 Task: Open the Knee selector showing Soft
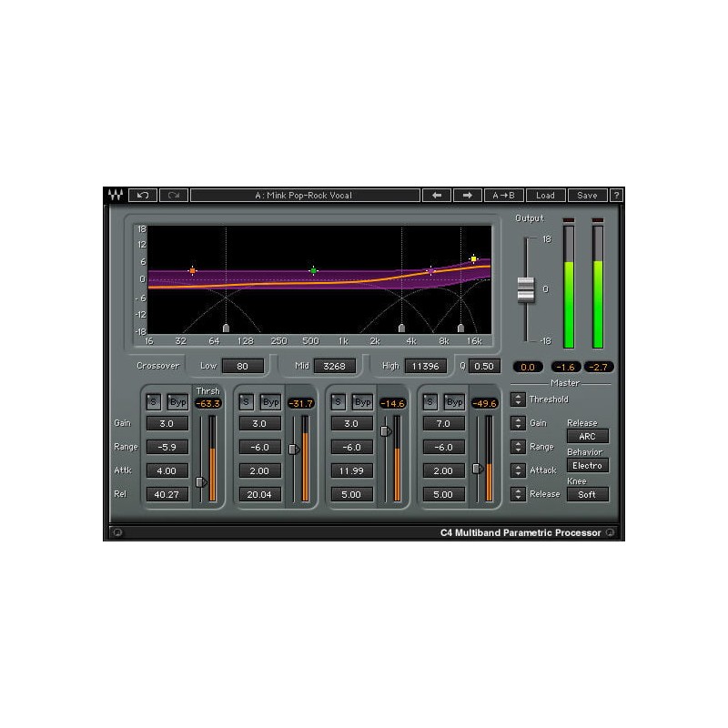[x=588, y=494]
